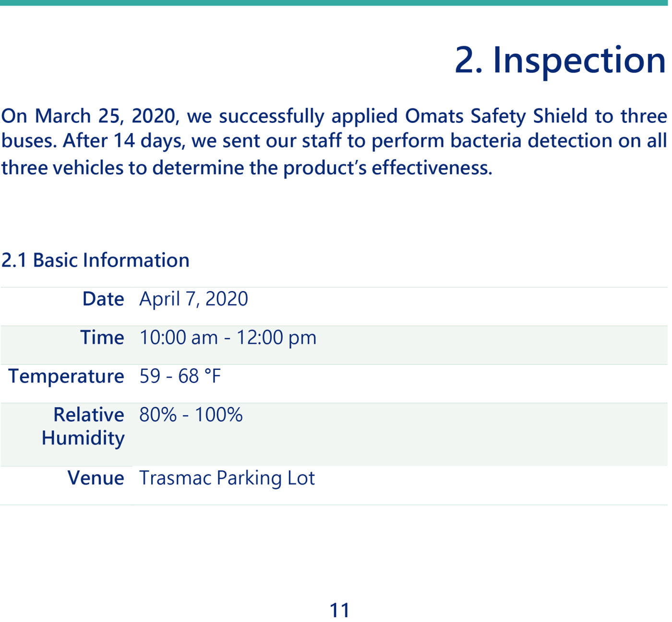The height and width of the screenshot is (622, 672).
Task: Select the "59 - 68 °F" temperature value
Action: pos(180,376)
